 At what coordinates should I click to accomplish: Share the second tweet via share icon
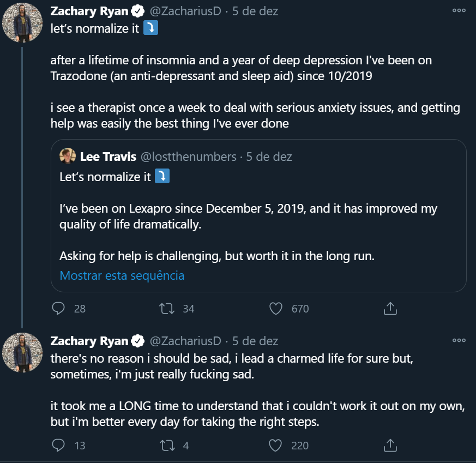389,446
